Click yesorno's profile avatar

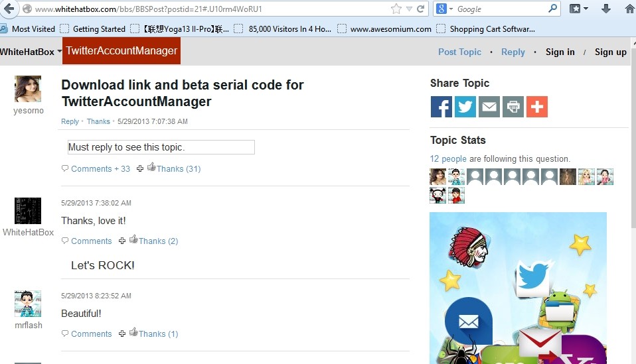click(28, 89)
